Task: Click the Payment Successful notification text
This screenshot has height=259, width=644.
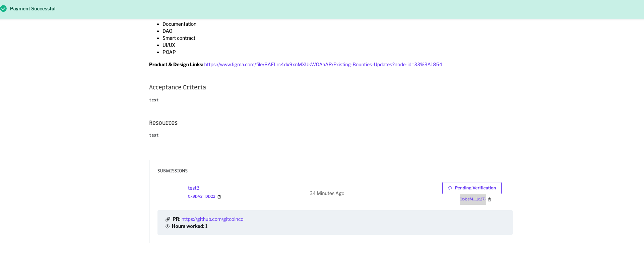Action: click(x=33, y=9)
